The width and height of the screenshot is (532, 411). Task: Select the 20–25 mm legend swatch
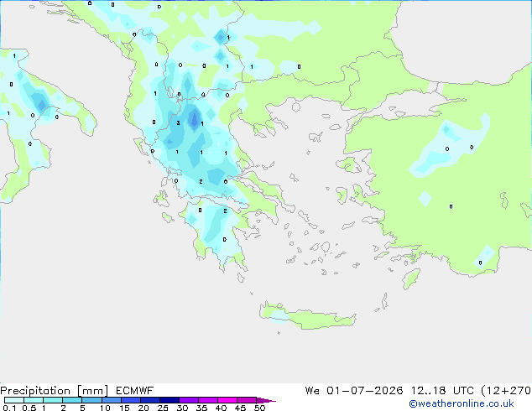pyautogui.click(x=150, y=400)
